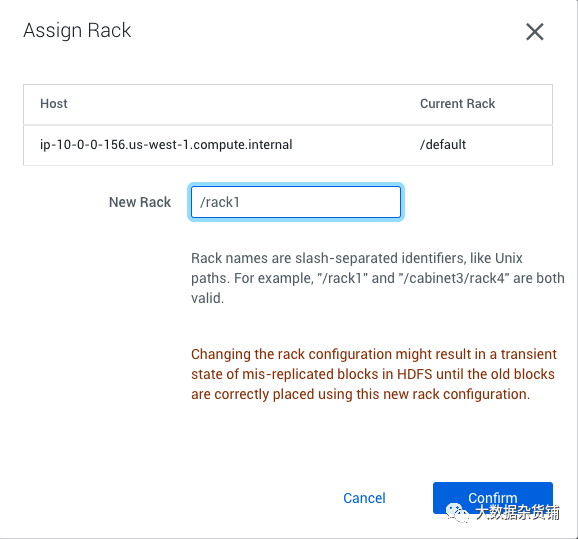Click host ip-10-0-0-156.us-west-1.compute.internal
This screenshot has height=539, width=578.
[166, 145]
